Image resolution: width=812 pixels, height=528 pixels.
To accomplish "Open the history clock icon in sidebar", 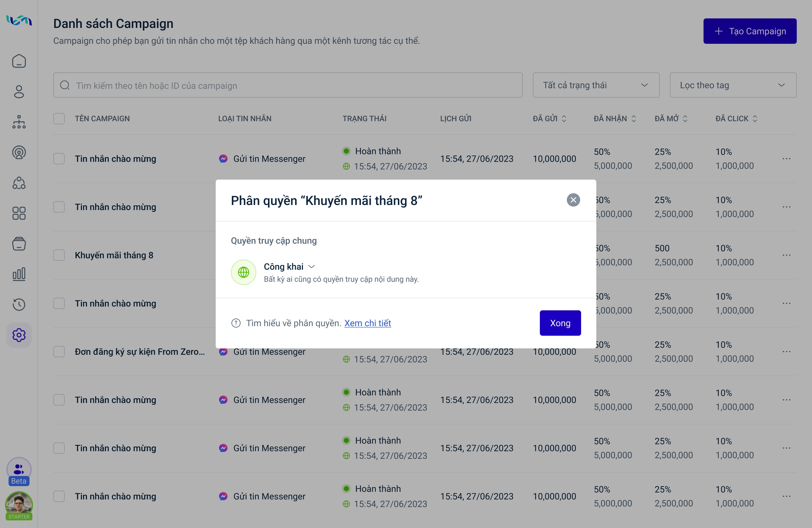I will [x=19, y=304].
